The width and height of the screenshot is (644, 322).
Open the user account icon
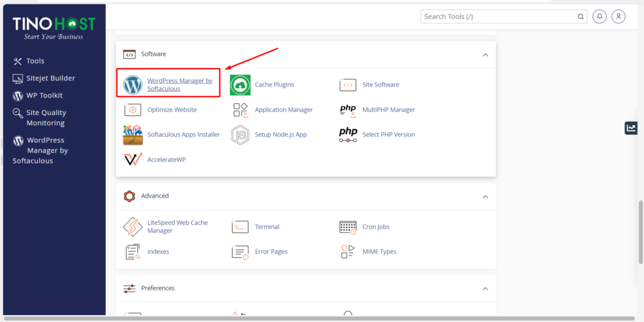[619, 16]
